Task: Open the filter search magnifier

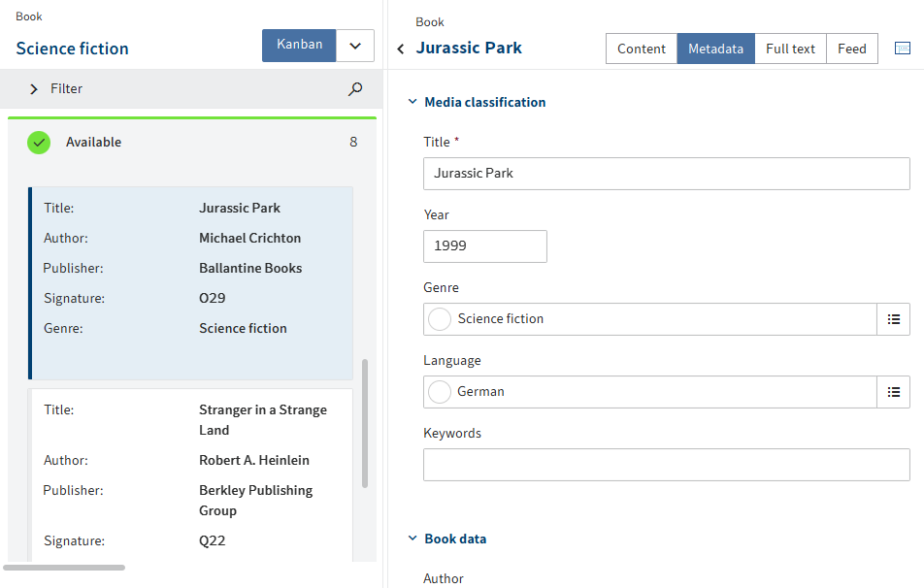Action: (x=354, y=88)
